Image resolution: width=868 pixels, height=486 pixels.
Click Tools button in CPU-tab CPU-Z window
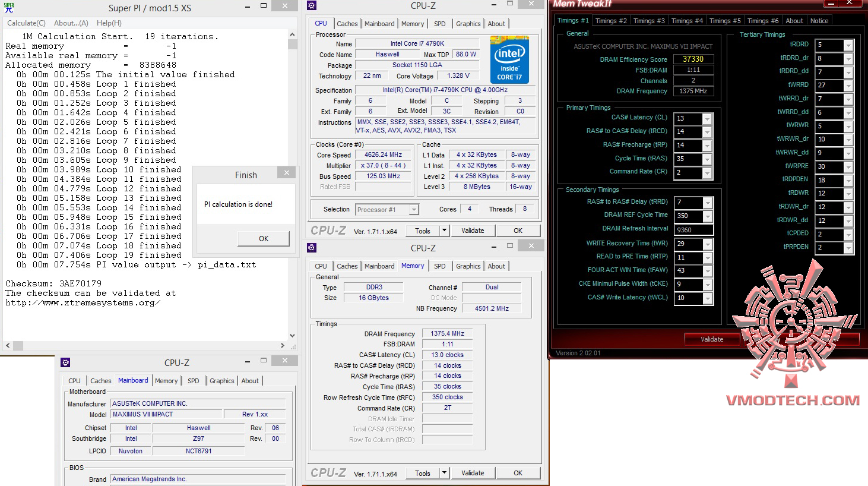click(423, 231)
